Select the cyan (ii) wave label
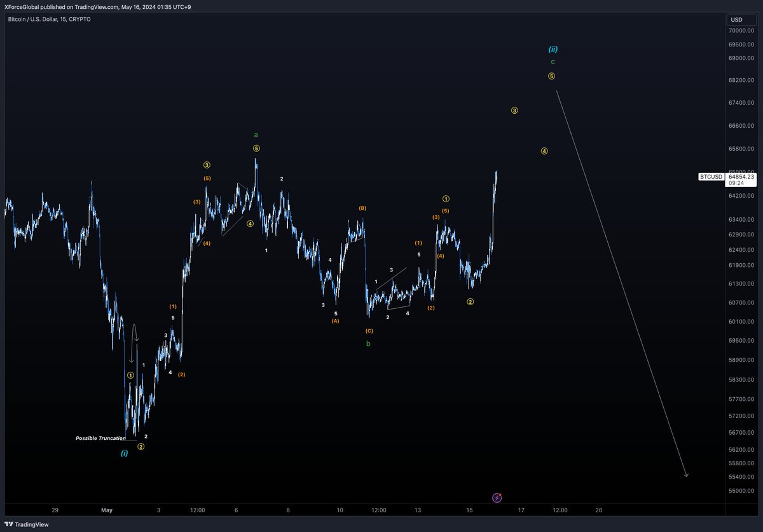 coord(553,48)
